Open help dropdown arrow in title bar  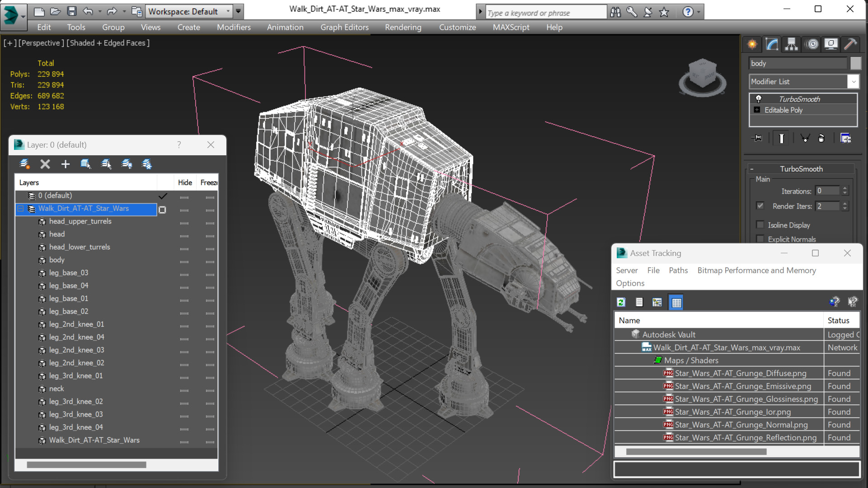tap(699, 12)
